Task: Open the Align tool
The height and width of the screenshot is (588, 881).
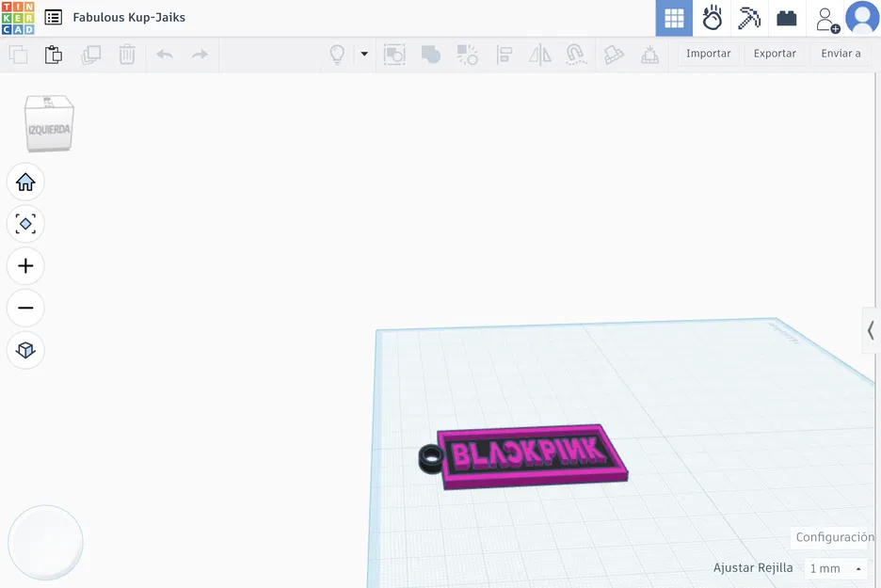Action: pos(505,54)
